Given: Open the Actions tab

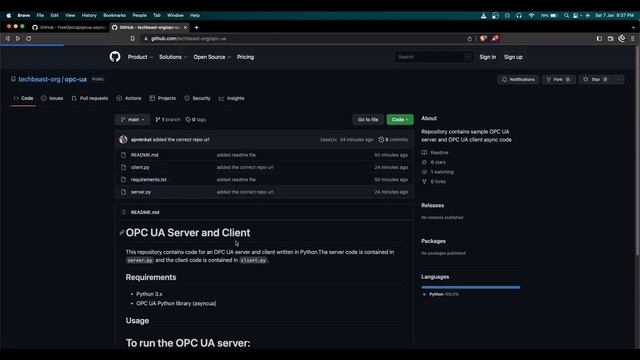Looking at the screenshot, I should [x=129, y=98].
